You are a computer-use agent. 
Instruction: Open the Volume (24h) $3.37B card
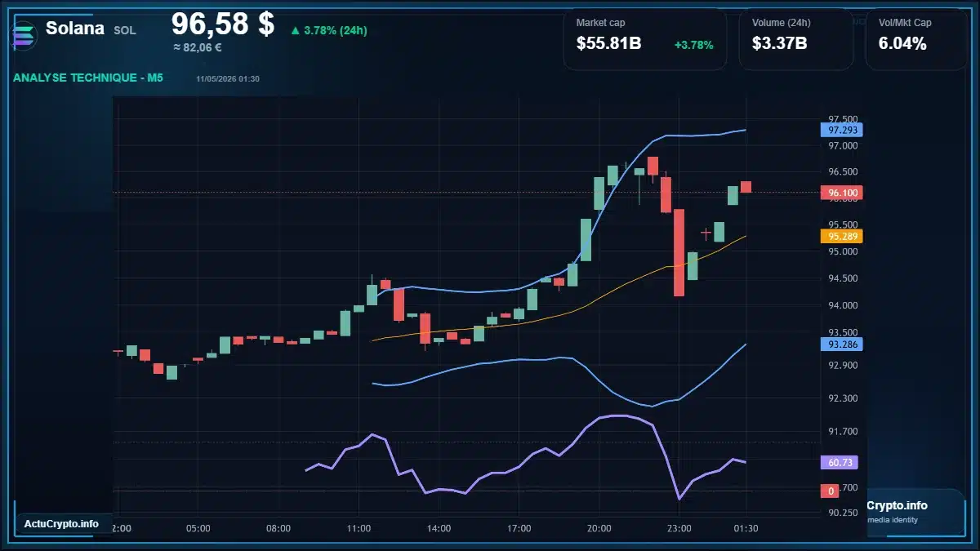click(x=796, y=39)
